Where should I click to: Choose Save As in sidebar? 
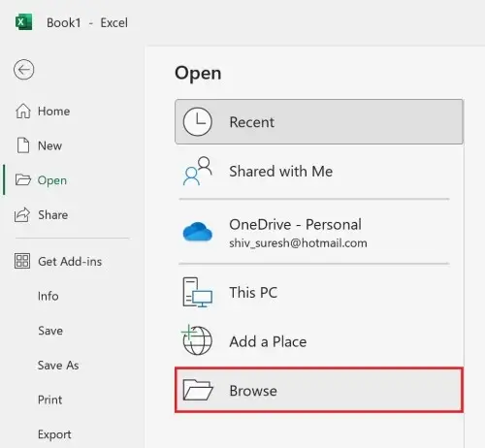click(x=58, y=366)
